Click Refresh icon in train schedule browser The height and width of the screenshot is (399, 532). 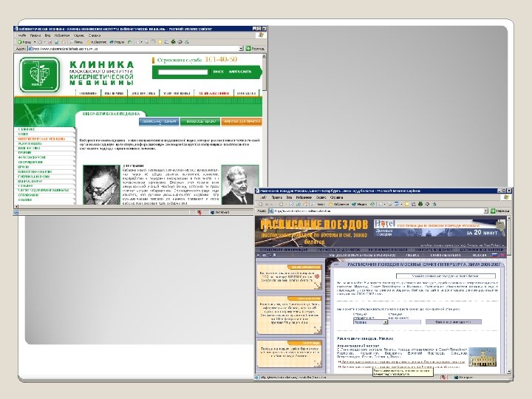(298, 204)
